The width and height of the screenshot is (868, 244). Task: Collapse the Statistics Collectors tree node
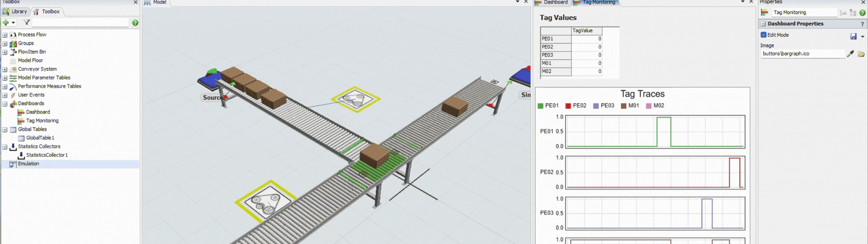[x=5, y=147]
